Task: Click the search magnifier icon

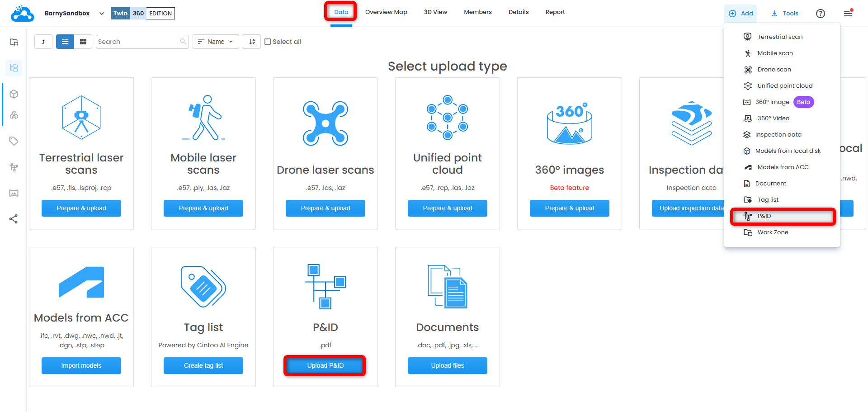Action: pyautogui.click(x=183, y=42)
